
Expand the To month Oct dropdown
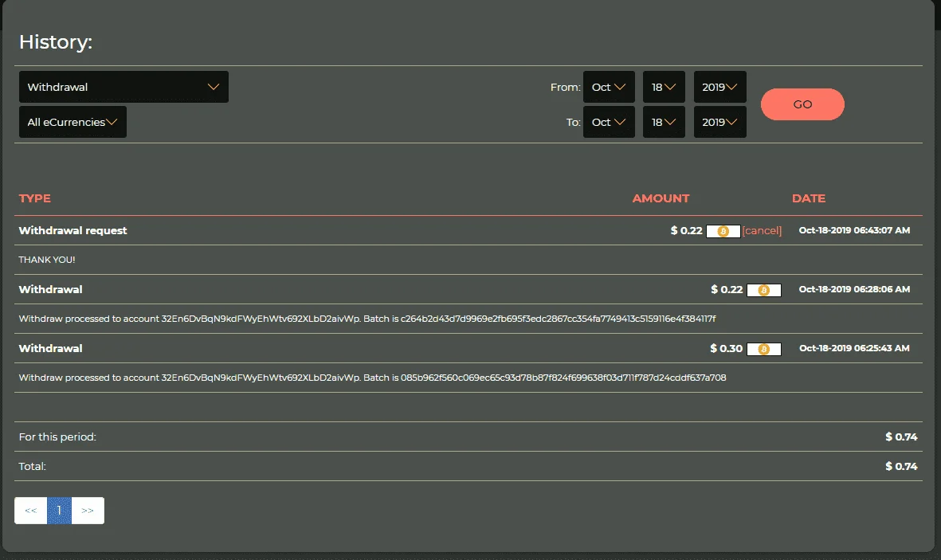609,122
